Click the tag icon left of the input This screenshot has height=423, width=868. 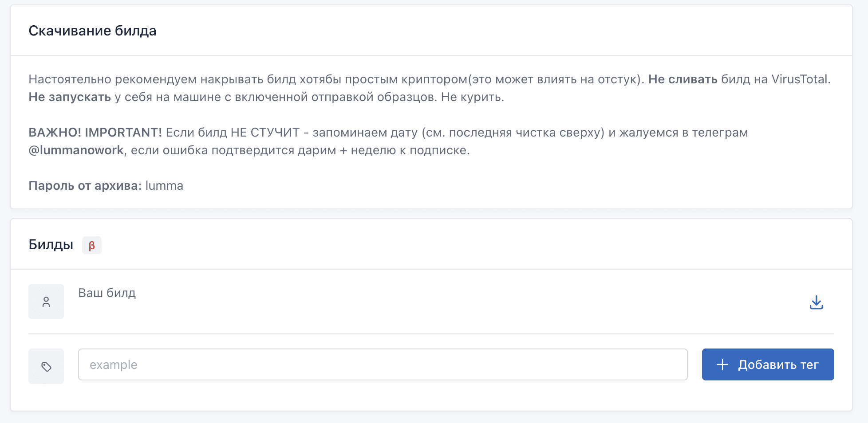click(x=46, y=366)
